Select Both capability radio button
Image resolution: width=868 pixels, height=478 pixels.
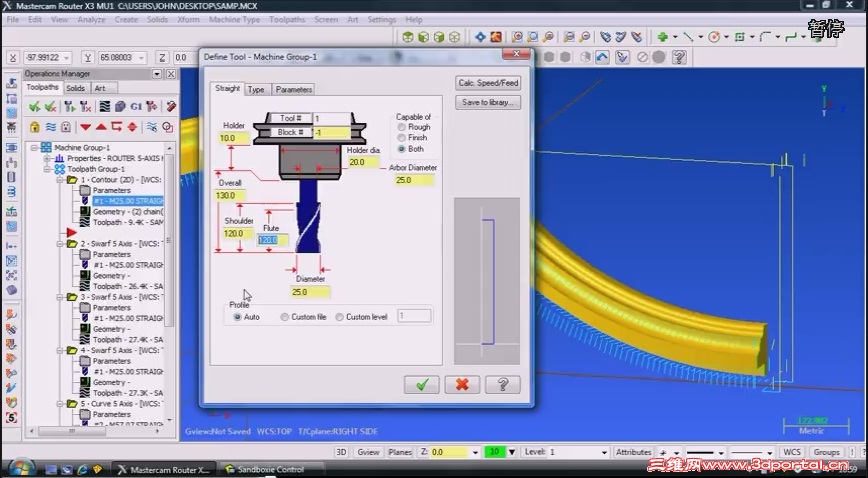click(401, 149)
